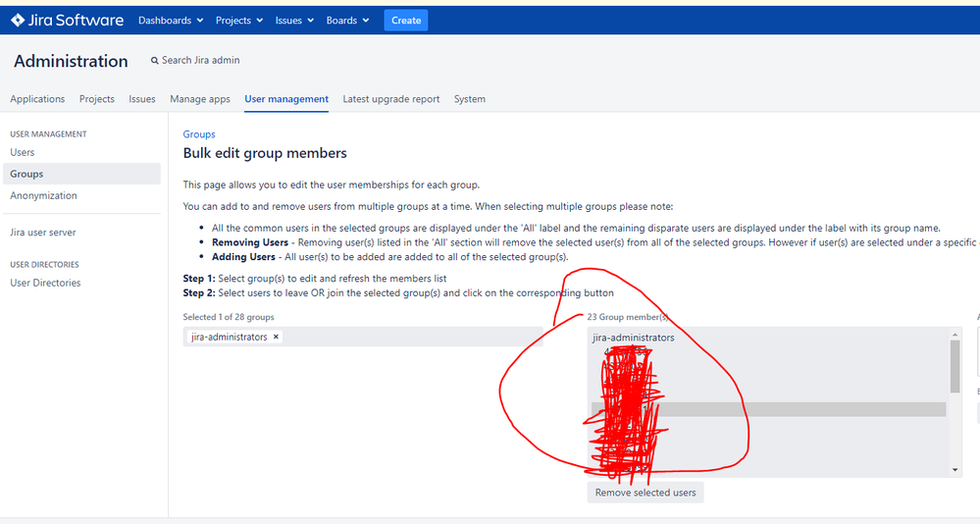The image size is (980, 524).
Task: Open the Boards dropdown menu
Action: coord(347,21)
